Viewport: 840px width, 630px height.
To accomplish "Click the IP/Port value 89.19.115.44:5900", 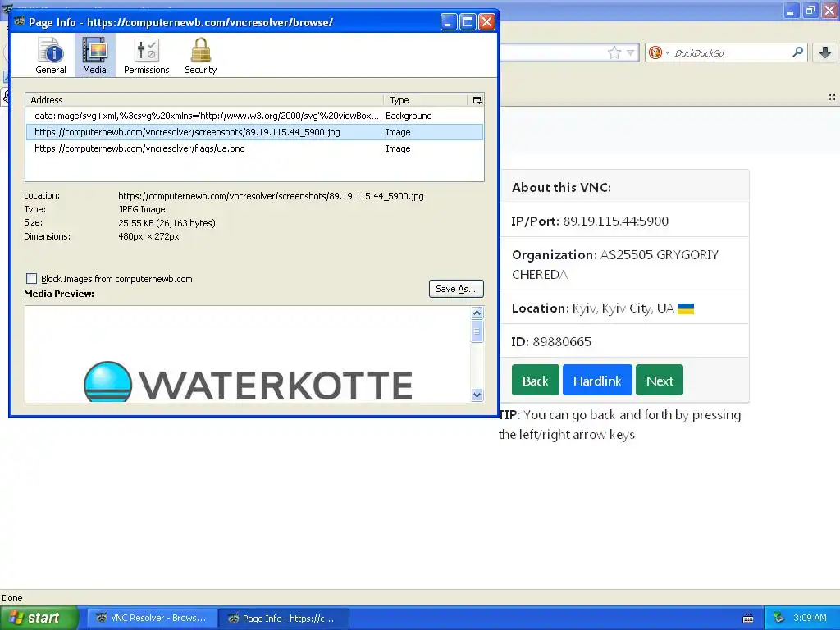I will [615, 221].
